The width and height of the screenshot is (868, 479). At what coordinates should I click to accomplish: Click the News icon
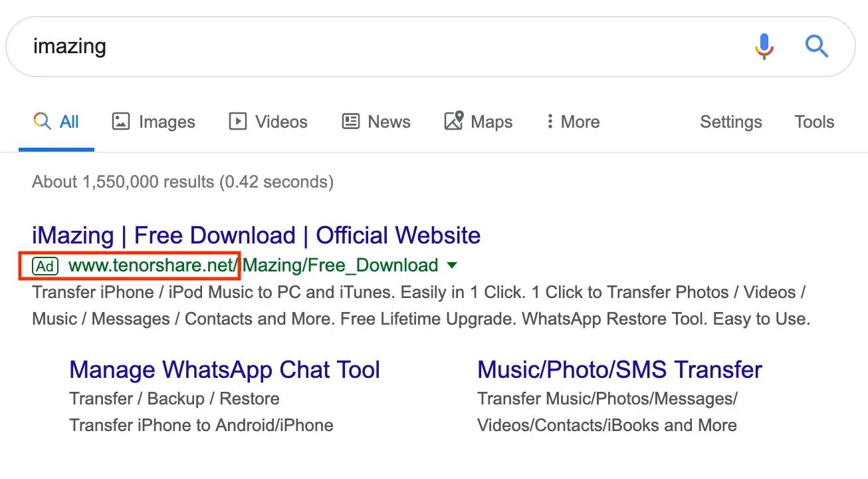tap(351, 122)
